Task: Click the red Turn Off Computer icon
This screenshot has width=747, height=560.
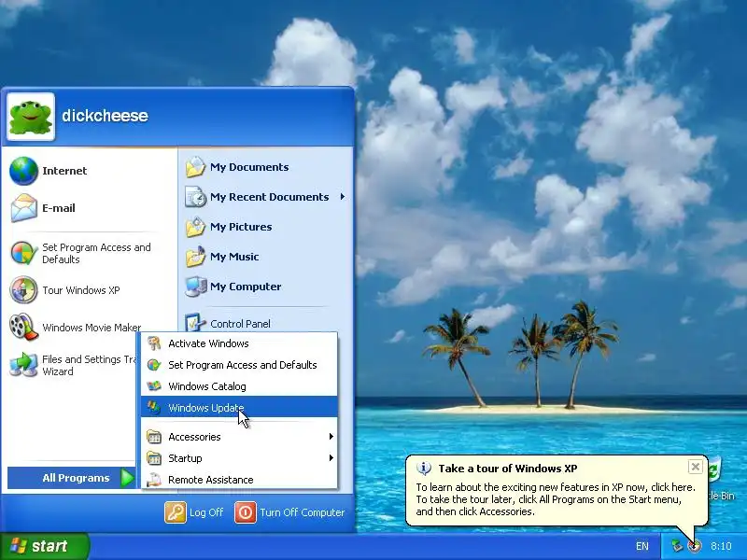Action: click(x=246, y=512)
